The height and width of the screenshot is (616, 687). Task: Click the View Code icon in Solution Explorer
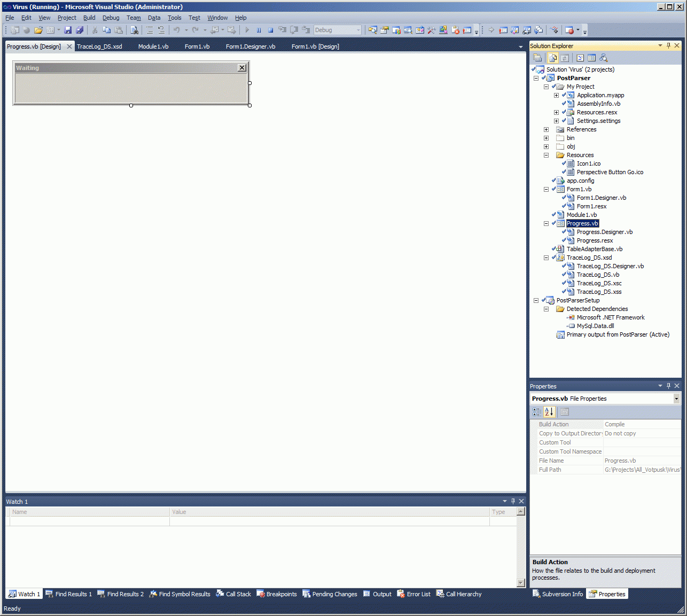[580, 58]
